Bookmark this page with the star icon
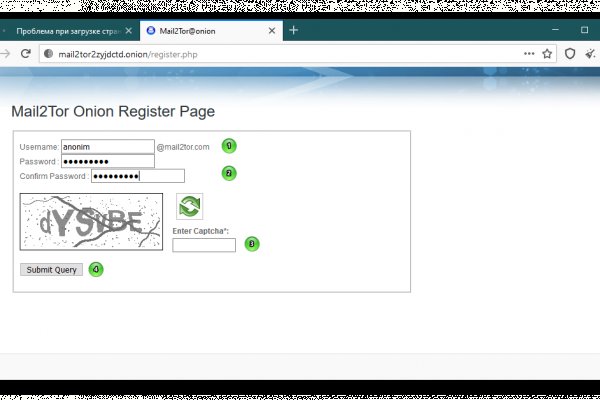 pyautogui.click(x=547, y=54)
